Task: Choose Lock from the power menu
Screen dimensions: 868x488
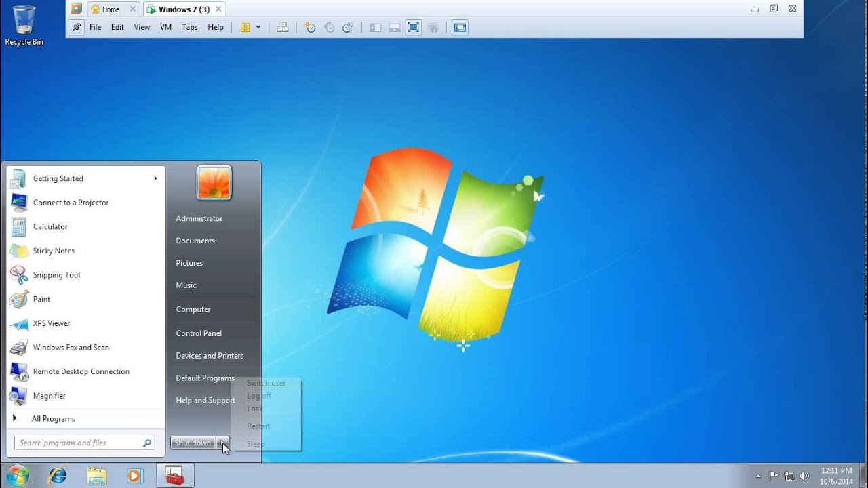Action: coord(255,409)
